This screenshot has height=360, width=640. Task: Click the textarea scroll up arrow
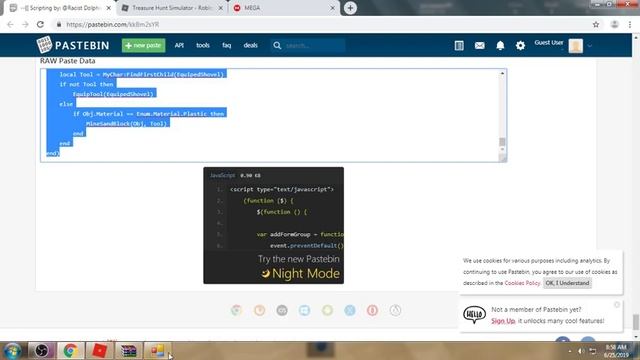point(502,73)
